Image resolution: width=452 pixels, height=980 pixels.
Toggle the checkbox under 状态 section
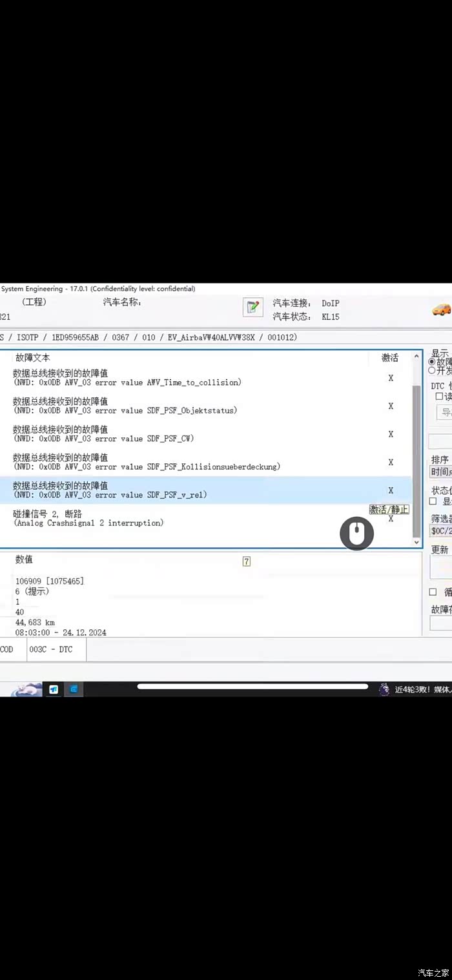coord(433,501)
